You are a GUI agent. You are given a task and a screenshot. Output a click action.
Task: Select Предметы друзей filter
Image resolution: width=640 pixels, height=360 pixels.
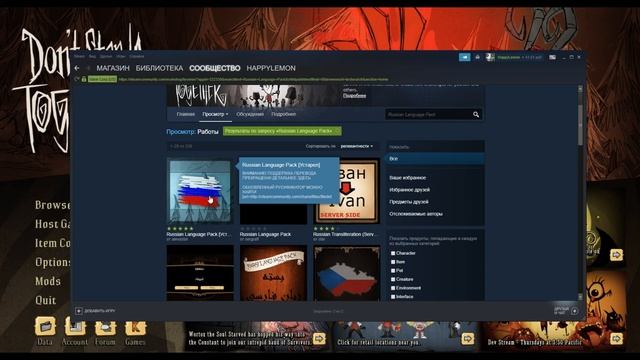pyautogui.click(x=409, y=202)
